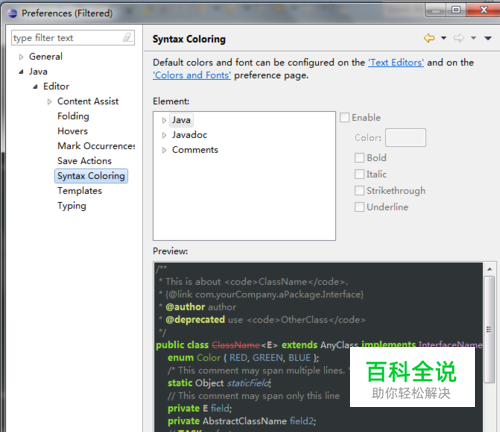Expand the Comments element
The image size is (500, 432).
click(x=164, y=150)
